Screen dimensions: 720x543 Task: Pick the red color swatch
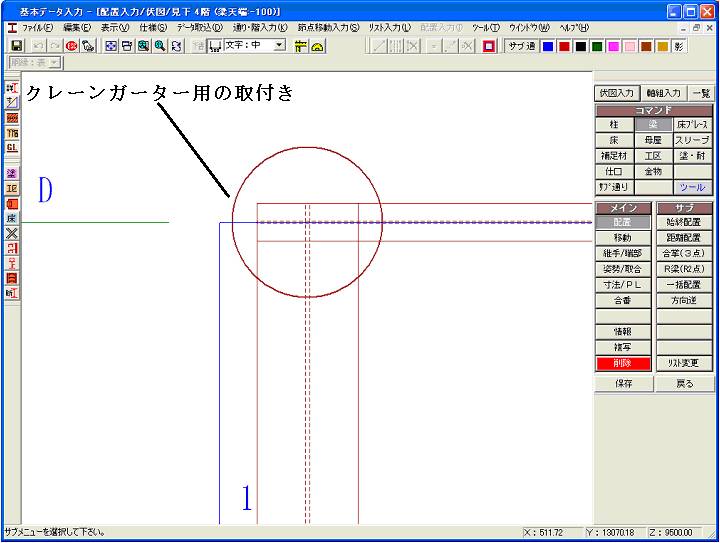564,46
